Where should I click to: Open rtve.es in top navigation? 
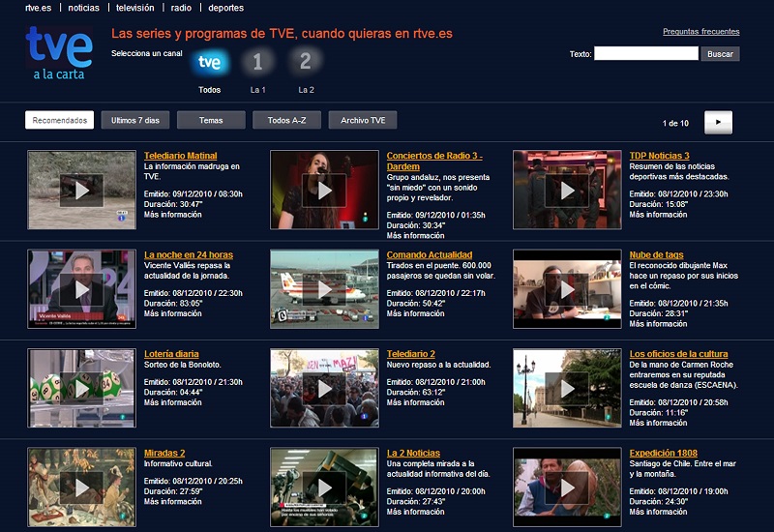tap(38, 8)
